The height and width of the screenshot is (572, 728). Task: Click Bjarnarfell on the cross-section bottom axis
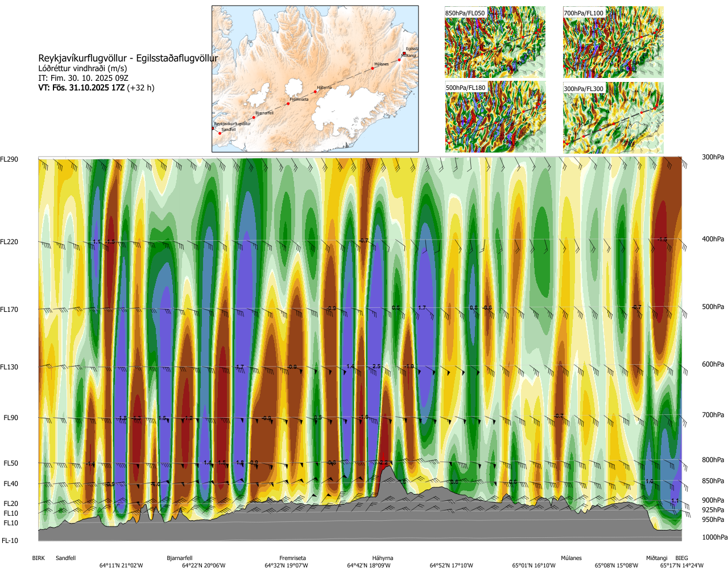pyautogui.click(x=180, y=558)
